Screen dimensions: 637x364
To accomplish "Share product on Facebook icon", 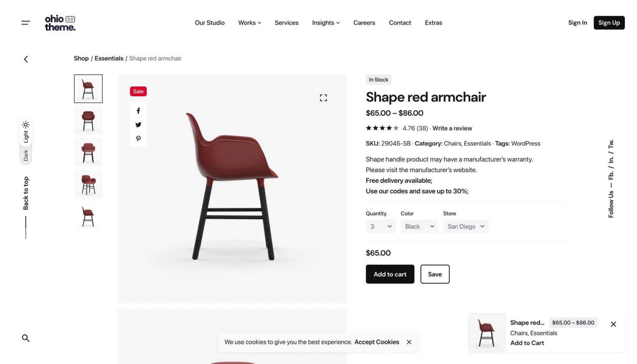I will (138, 111).
